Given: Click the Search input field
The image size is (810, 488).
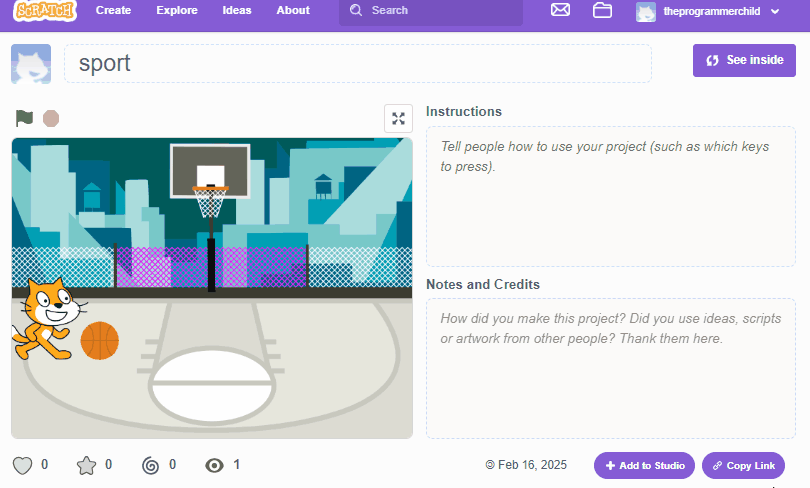Looking at the screenshot, I should click(431, 11).
